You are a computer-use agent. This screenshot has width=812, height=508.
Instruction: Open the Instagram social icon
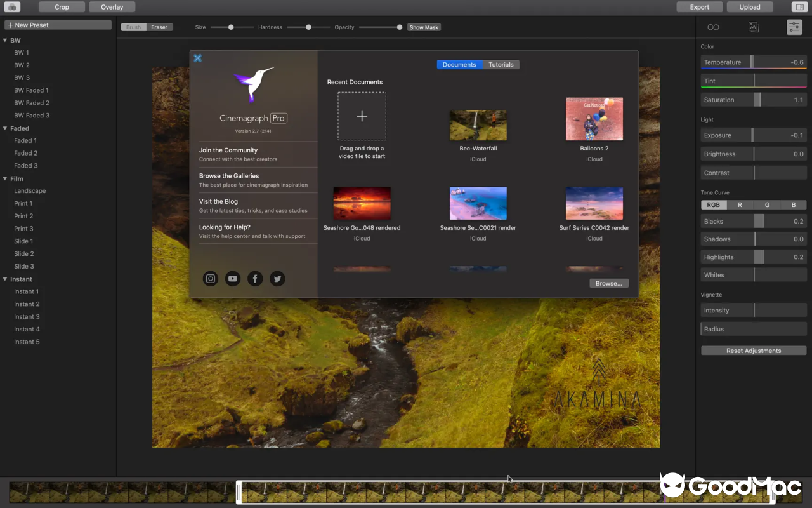(211, 279)
